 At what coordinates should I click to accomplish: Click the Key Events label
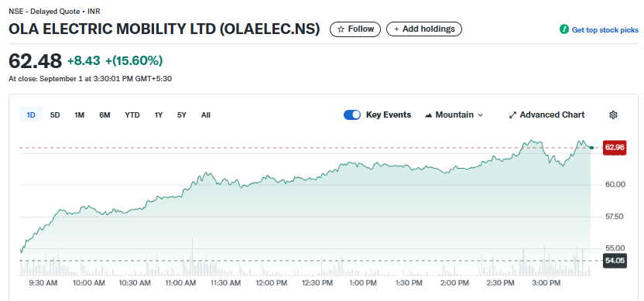(389, 115)
